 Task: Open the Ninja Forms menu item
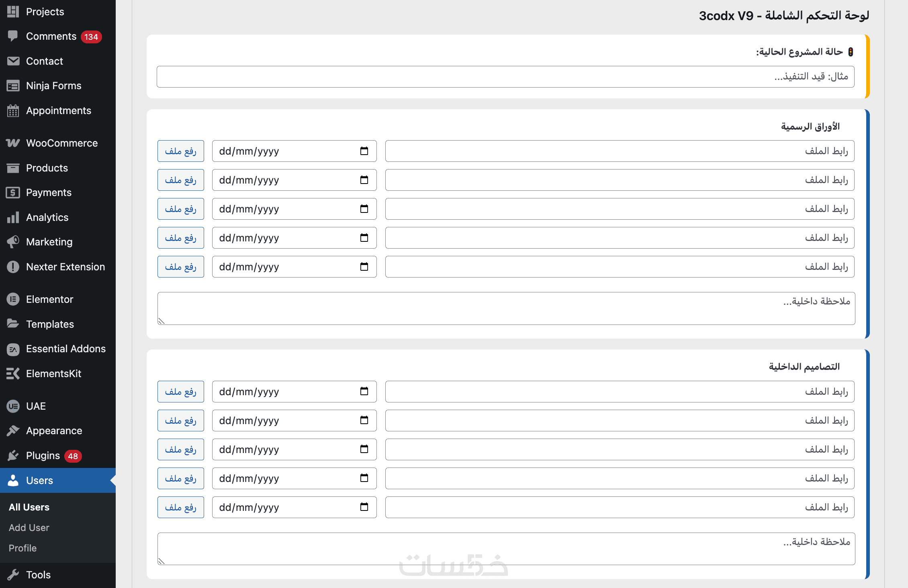53,86
